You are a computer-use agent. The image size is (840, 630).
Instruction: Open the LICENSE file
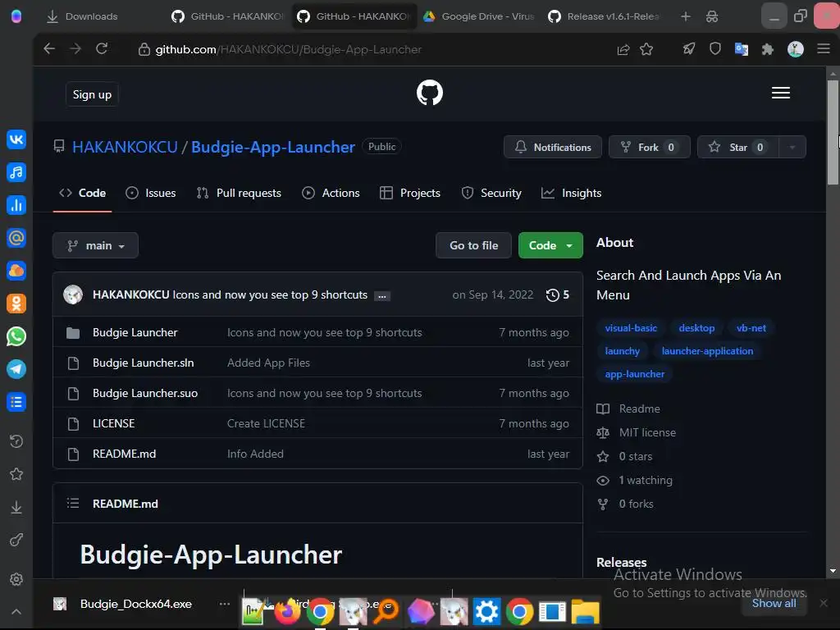[113, 423]
